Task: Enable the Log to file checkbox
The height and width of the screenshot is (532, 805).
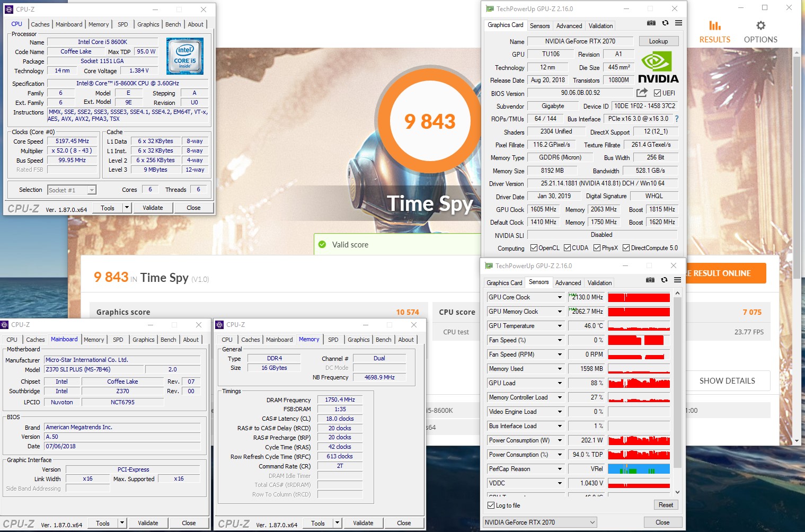Action: tap(491, 506)
